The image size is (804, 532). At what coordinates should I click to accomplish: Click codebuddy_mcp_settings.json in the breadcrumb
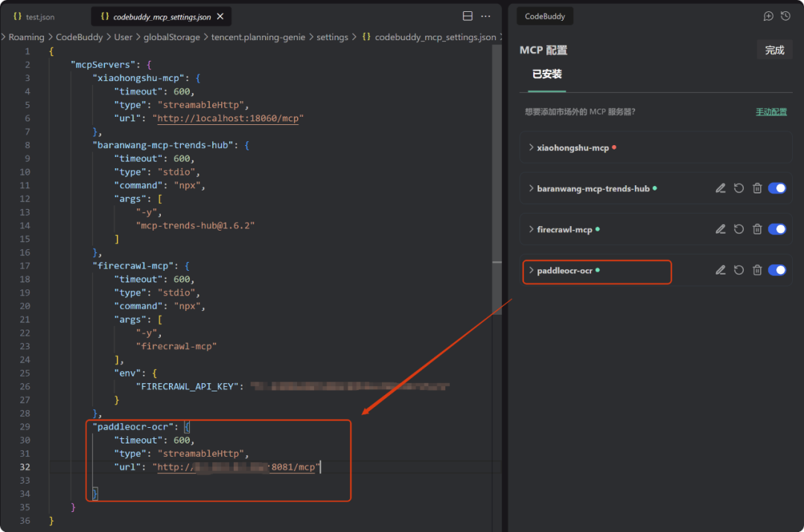click(435, 37)
